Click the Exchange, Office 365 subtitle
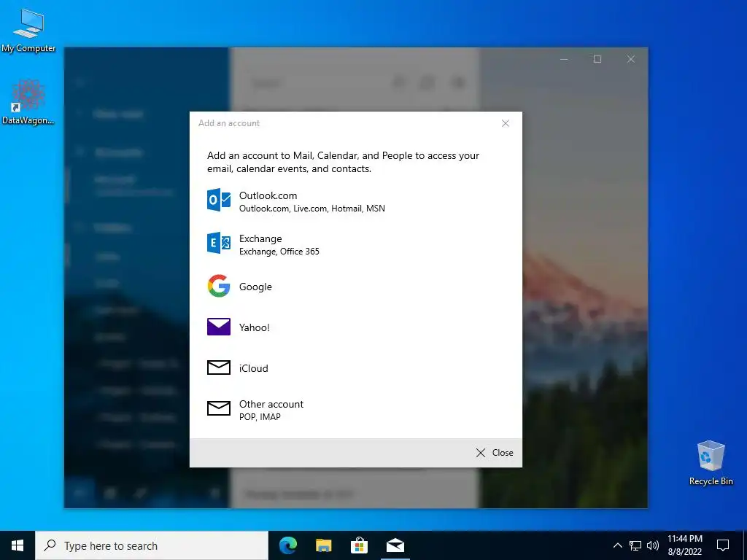 (x=279, y=252)
